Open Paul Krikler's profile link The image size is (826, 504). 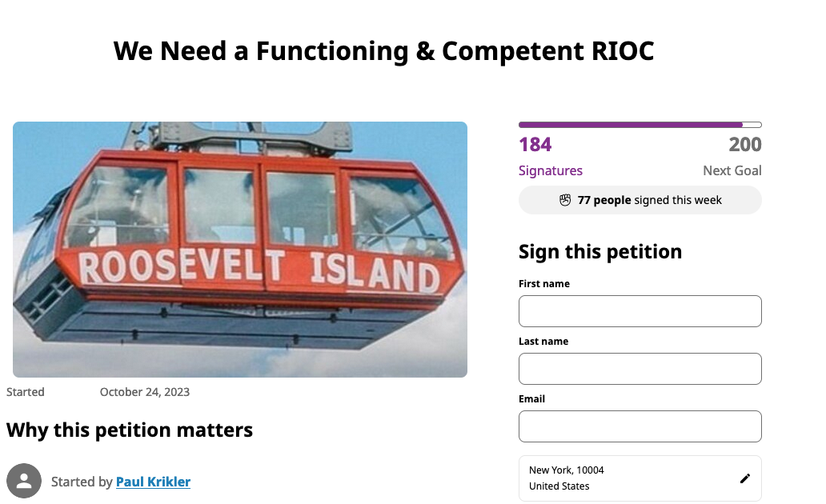click(153, 482)
